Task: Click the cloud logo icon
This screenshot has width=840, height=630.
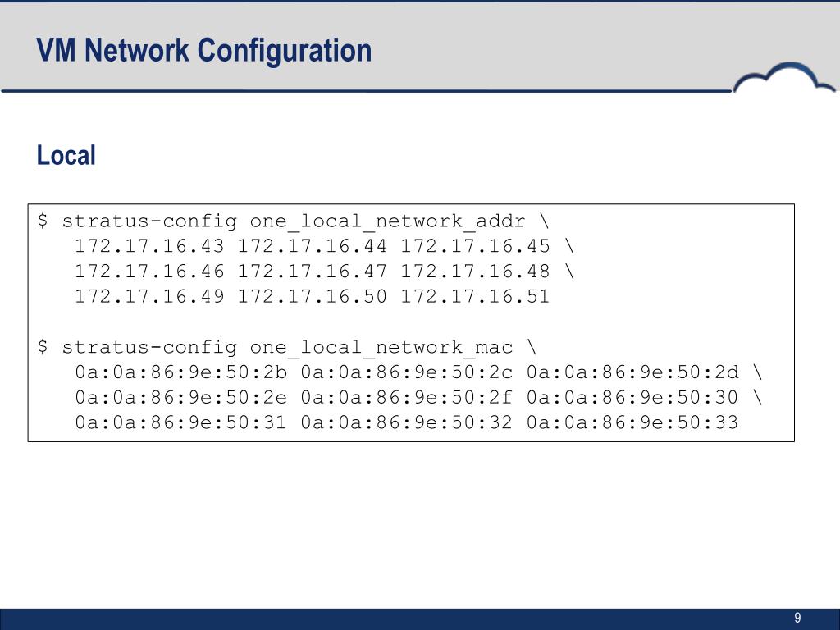Action: coord(784,78)
